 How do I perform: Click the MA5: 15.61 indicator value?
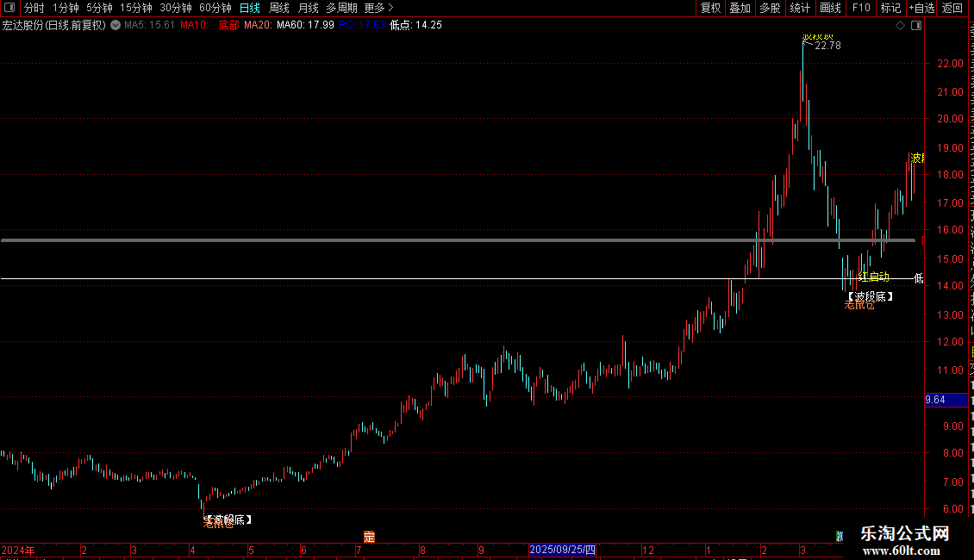tap(149, 26)
